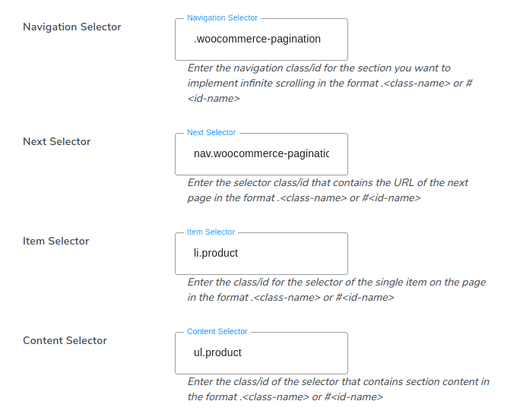Click the small blue Next Selector floating label

[x=211, y=132]
